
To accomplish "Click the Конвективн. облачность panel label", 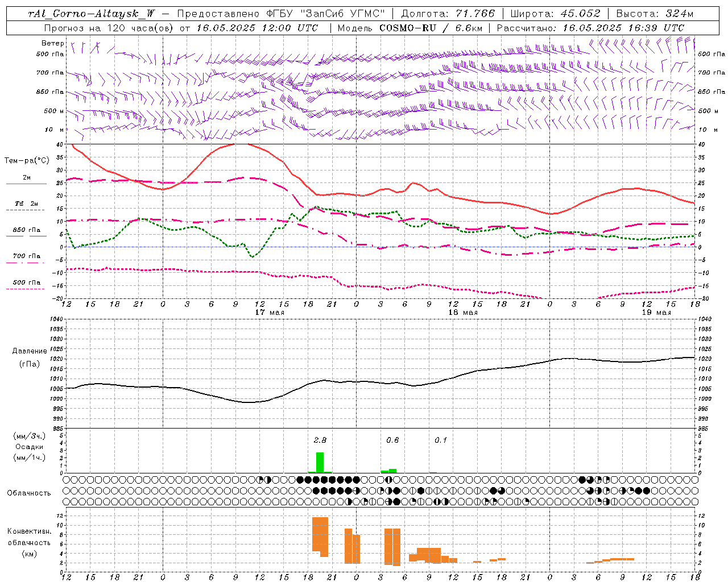I will coord(29,542).
